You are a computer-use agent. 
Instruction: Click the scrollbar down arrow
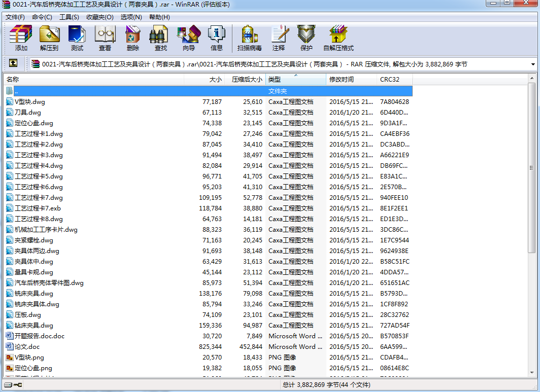click(531, 373)
